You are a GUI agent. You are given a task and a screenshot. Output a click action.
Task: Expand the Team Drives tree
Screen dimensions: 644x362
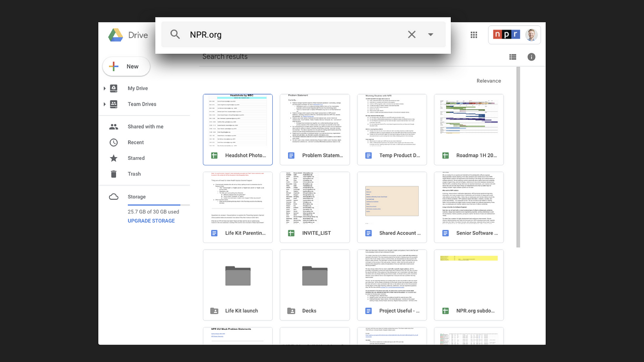pos(104,104)
